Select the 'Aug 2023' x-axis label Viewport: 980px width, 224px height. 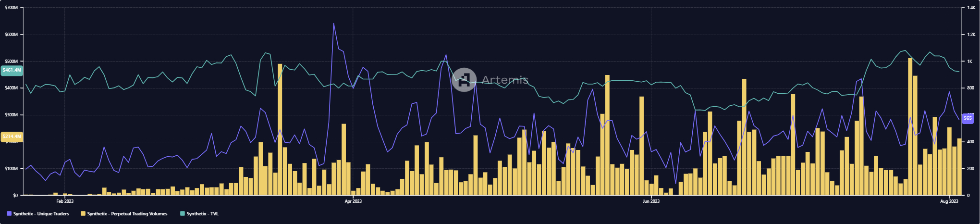point(949,201)
